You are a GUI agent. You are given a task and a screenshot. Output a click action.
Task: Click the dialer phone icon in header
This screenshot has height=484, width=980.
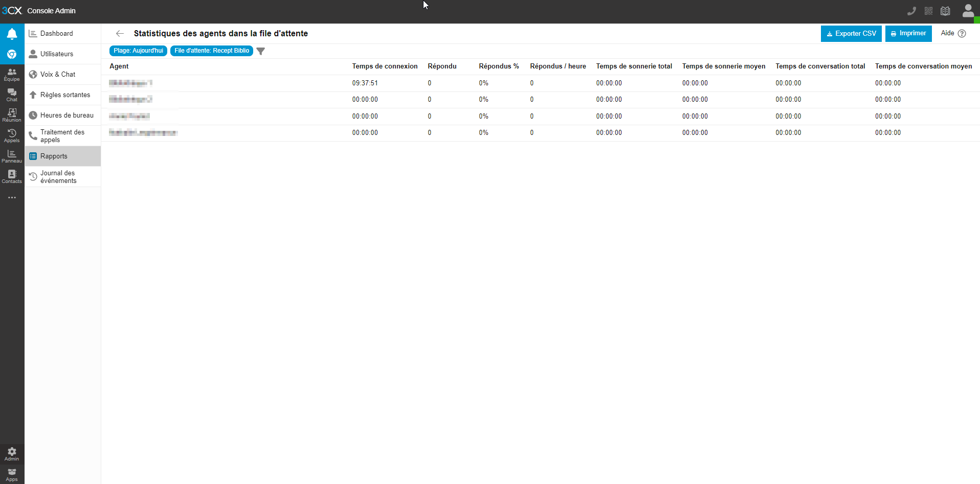point(911,11)
